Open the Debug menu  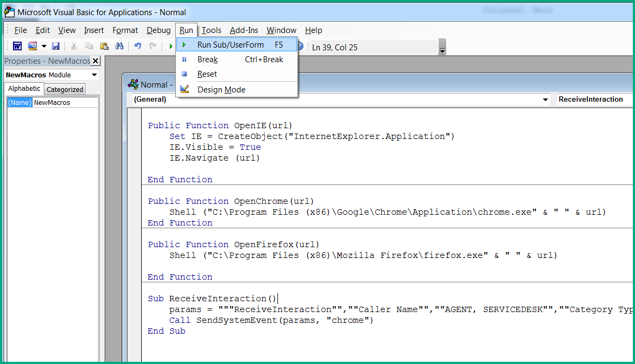pos(158,30)
